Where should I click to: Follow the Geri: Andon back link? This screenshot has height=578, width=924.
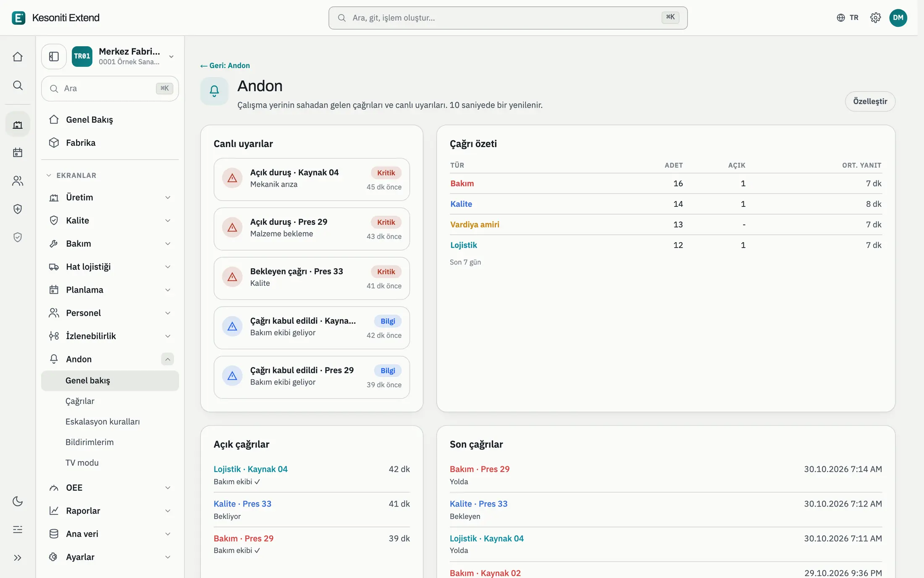pyautogui.click(x=225, y=66)
